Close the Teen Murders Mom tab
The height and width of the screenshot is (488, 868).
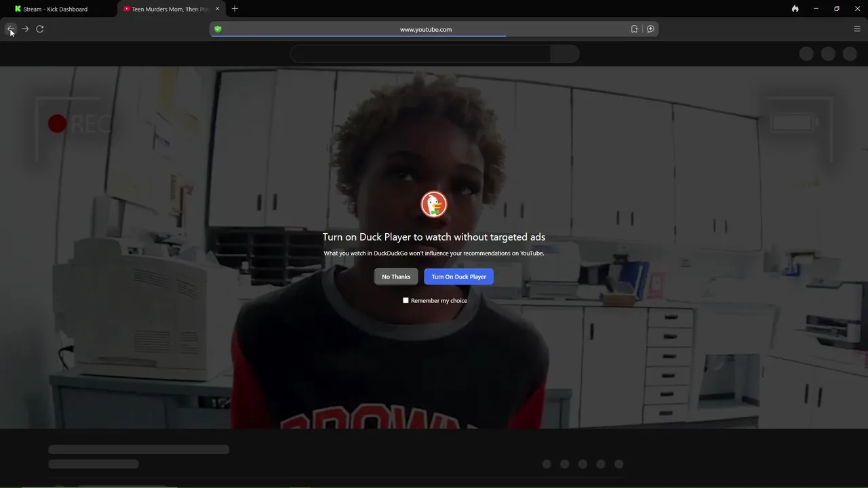(x=217, y=9)
